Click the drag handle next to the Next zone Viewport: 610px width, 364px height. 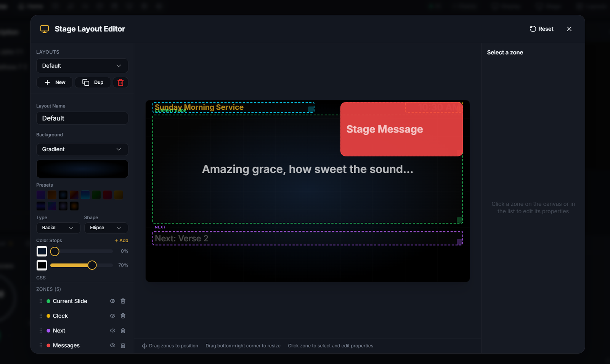(x=40, y=330)
